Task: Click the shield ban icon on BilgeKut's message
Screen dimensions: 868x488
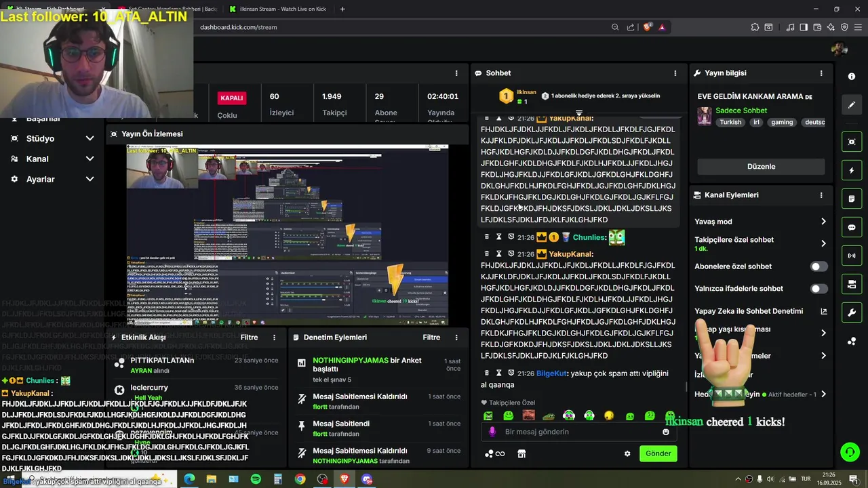Action: tap(511, 373)
